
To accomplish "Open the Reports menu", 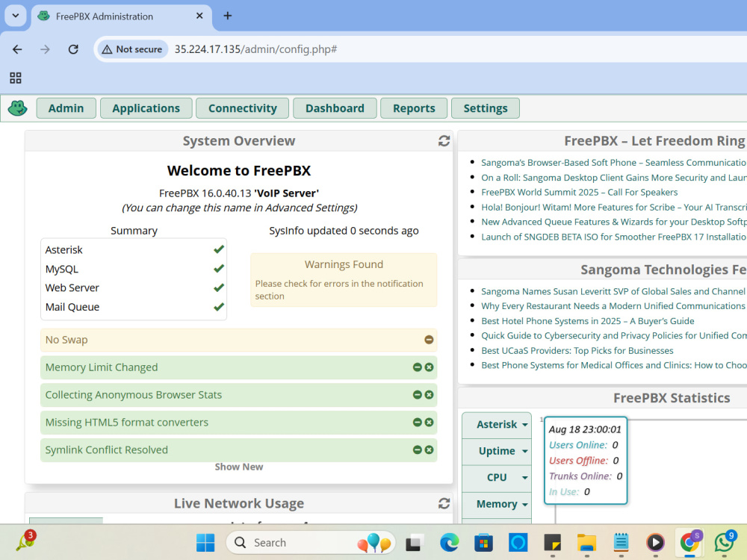I will click(414, 108).
